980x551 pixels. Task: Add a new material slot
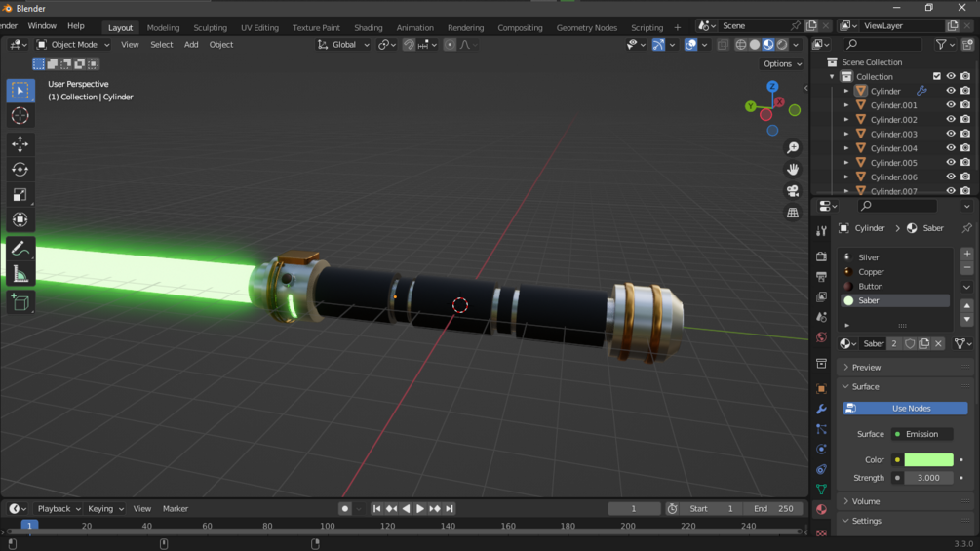[x=967, y=254]
